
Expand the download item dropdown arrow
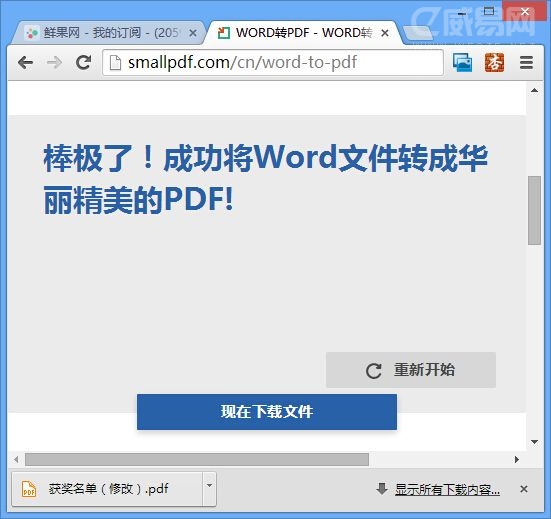(209, 486)
